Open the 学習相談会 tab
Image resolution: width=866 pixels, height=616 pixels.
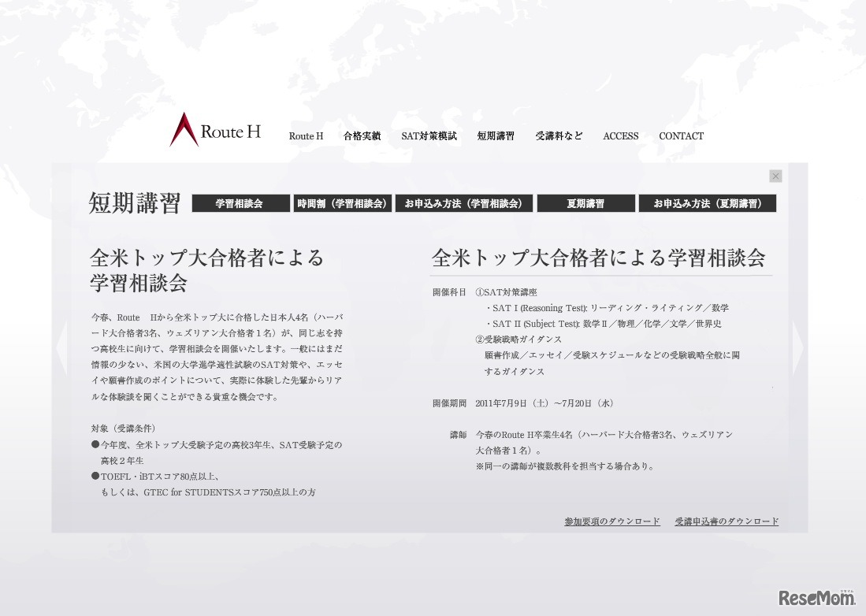[x=240, y=203]
